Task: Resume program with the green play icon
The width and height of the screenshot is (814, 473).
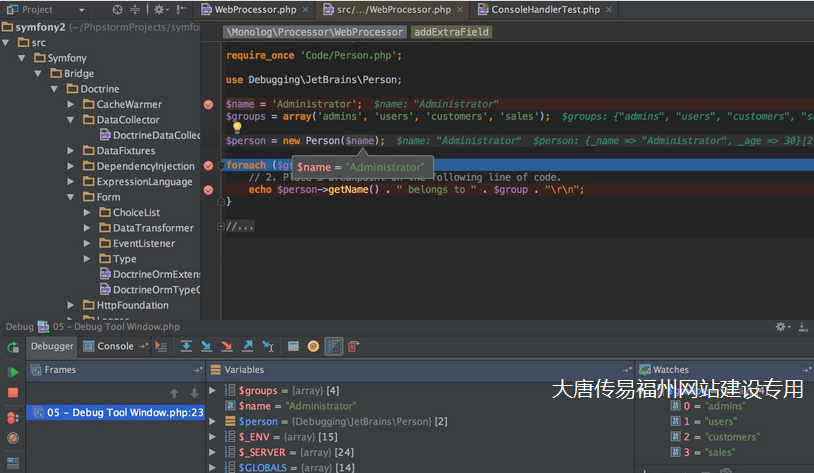Action: (13, 372)
